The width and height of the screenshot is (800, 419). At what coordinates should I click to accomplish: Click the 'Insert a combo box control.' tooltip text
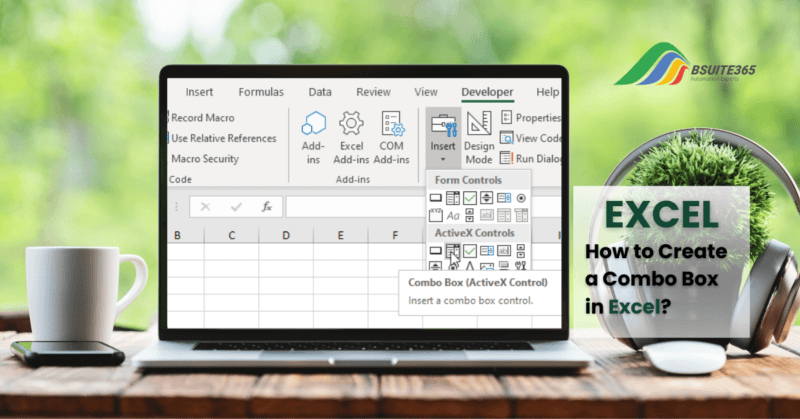470,301
